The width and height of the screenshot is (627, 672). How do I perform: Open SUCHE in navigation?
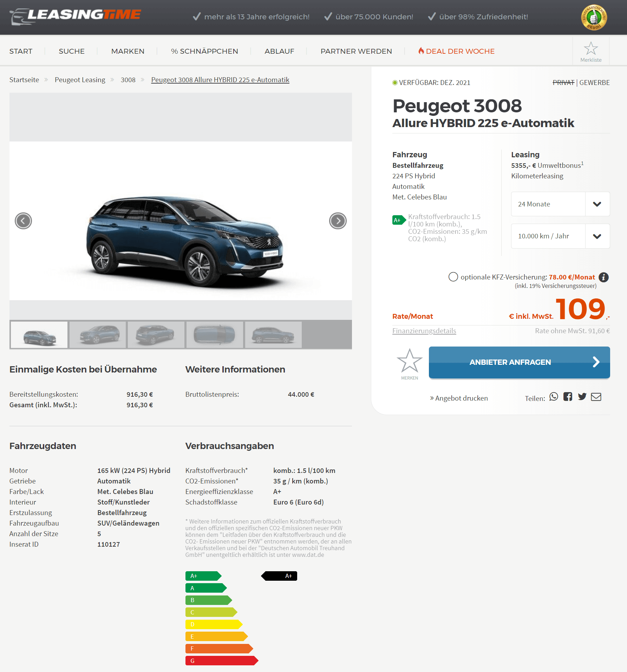pos(72,51)
